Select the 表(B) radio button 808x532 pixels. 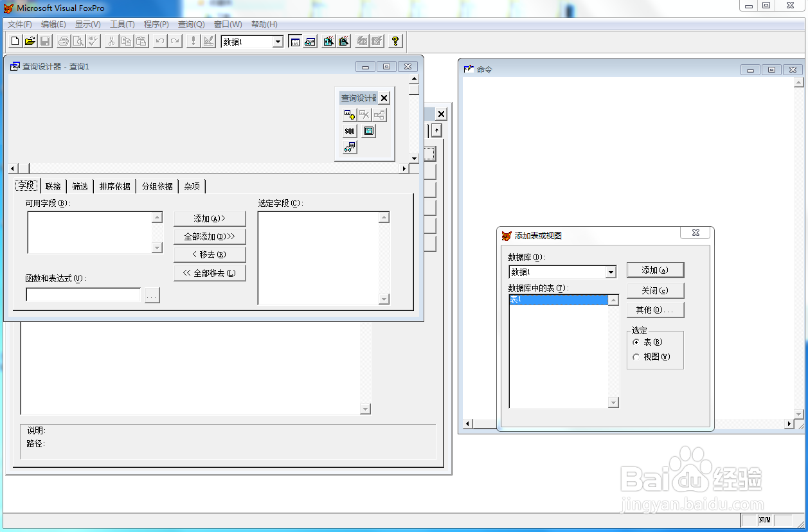pyautogui.click(x=636, y=342)
